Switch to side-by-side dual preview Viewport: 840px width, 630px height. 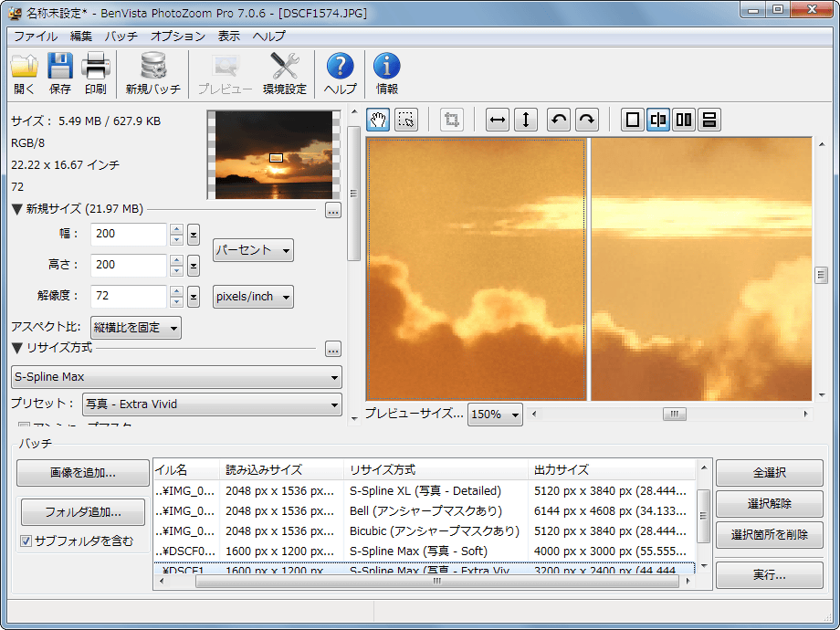(x=684, y=120)
